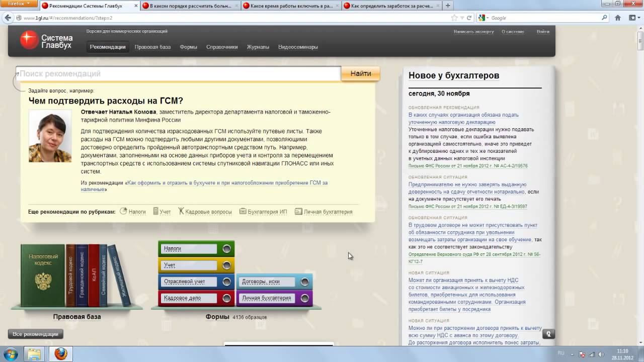This screenshot has width=644, height=362.
Task: Open news about вычету НДС on tickets
Action: 467,295
